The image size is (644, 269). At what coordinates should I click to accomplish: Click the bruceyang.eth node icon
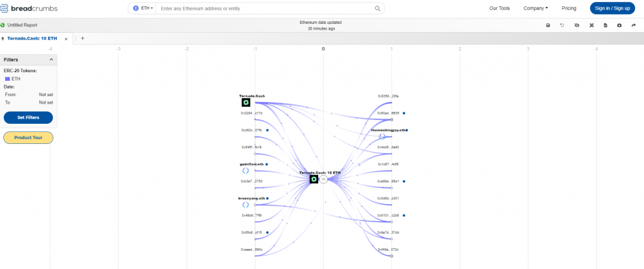(x=246, y=204)
